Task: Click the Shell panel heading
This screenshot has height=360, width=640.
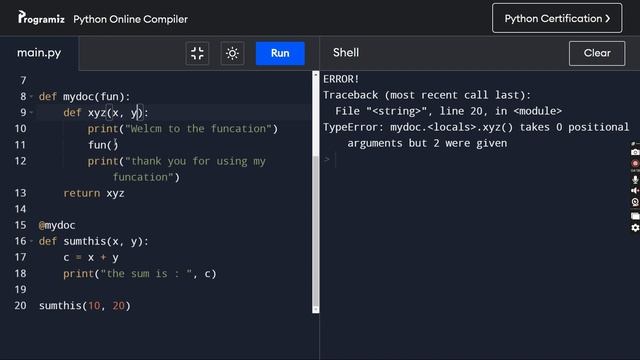Action: [346, 53]
